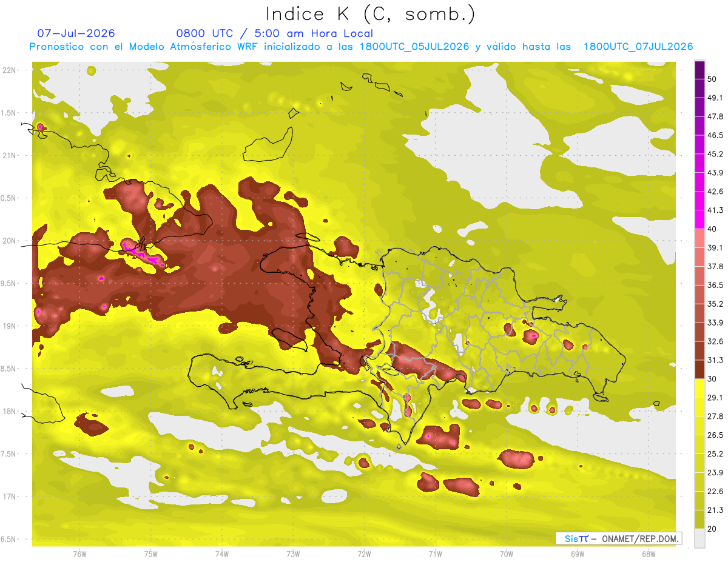Viewport: 728px width, 562px height.
Task: Click the '22.6' colorbar value
Action: [x=715, y=491]
